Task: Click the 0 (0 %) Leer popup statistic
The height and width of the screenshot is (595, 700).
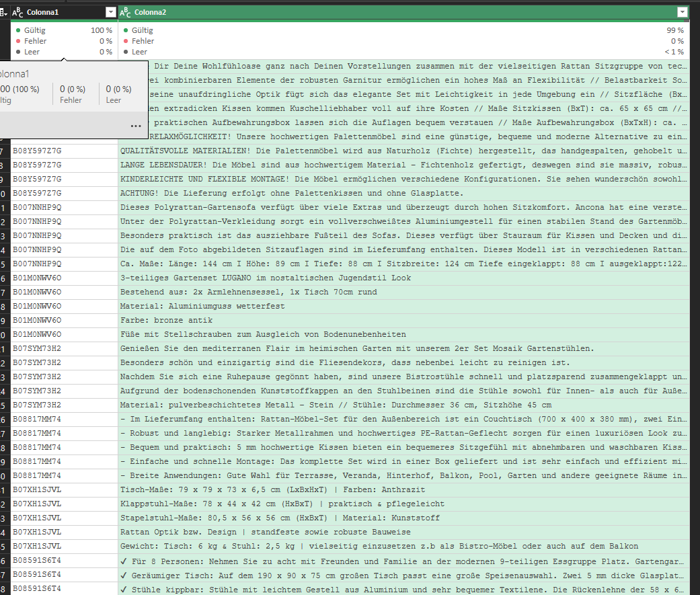Action: click(x=118, y=94)
